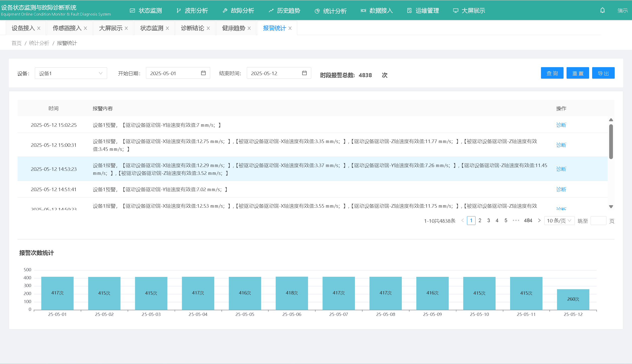Click the 查询 query button
This screenshot has height=364, width=632.
[x=552, y=73]
